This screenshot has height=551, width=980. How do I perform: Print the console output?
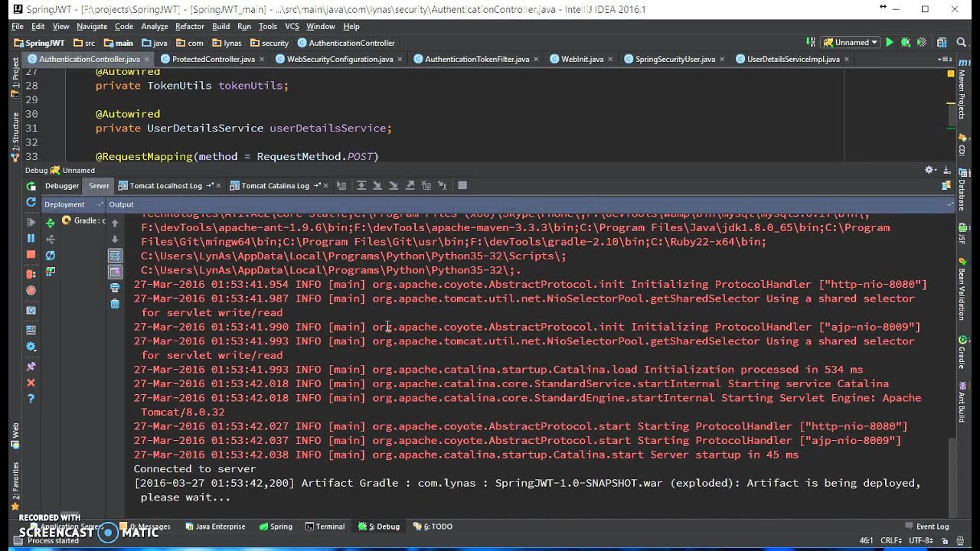[115, 288]
